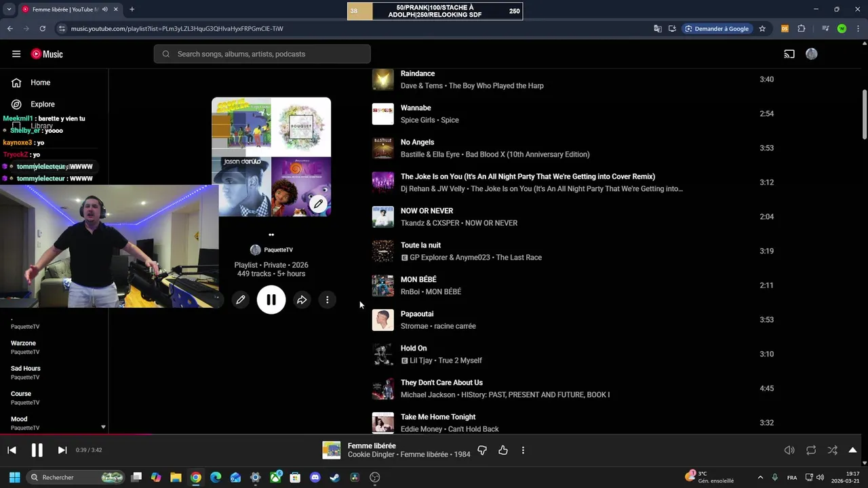Viewport: 868px width, 488px height.
Task: Open playlist three-dot more options
Action: point(327,300)
